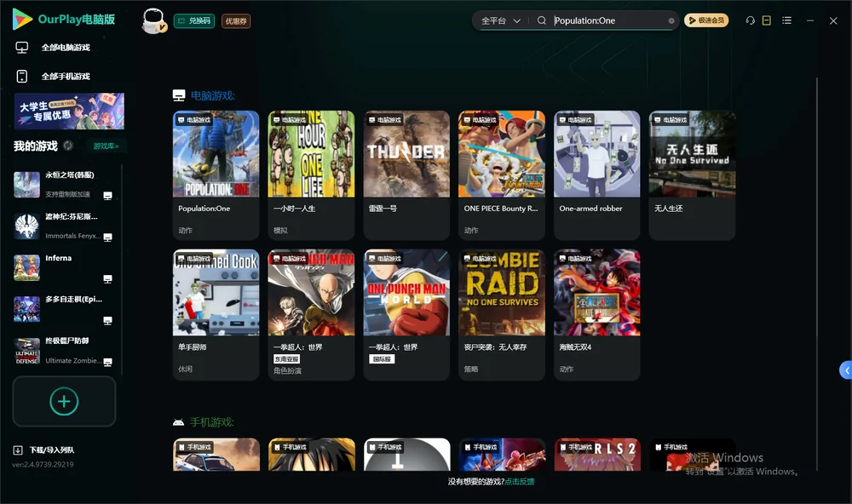852x504 pixels.
Task: Select 渡神纪:芬尼斯 in my games
Action: point(64,226)
